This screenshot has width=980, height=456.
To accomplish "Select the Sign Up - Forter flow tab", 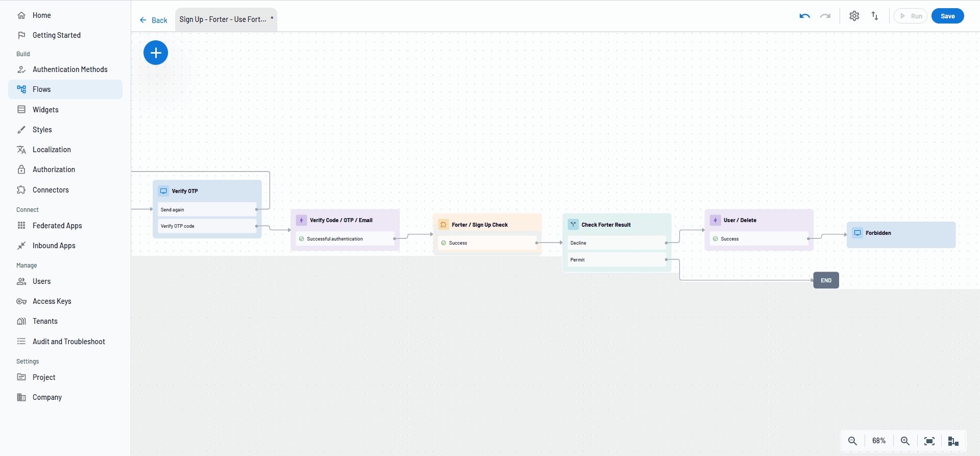I will pos(223,19).
